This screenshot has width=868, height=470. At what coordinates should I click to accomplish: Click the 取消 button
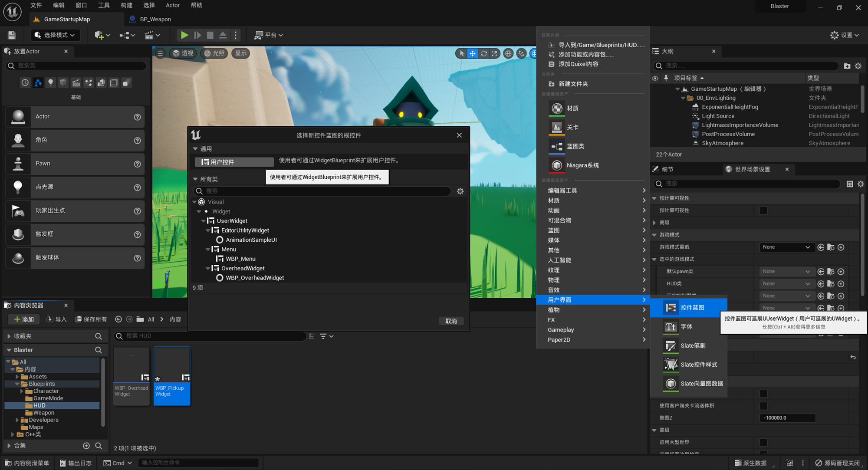451,321
